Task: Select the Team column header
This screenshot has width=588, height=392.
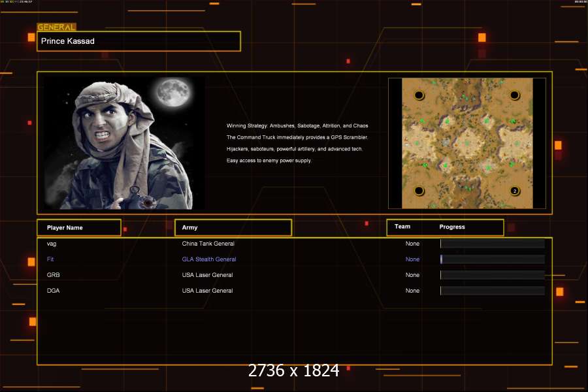Action: click(402, 227)
